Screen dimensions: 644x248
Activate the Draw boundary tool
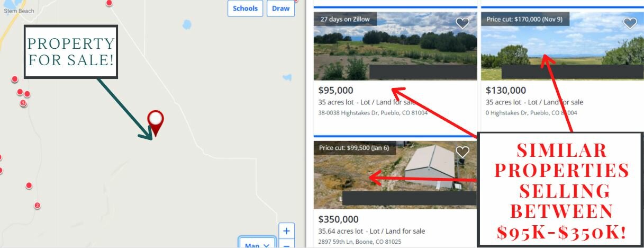pos(280,8)
